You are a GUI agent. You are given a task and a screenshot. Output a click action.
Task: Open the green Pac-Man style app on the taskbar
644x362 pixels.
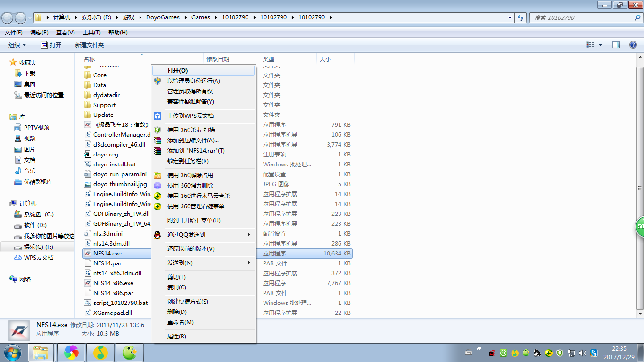tap(129, 352)
